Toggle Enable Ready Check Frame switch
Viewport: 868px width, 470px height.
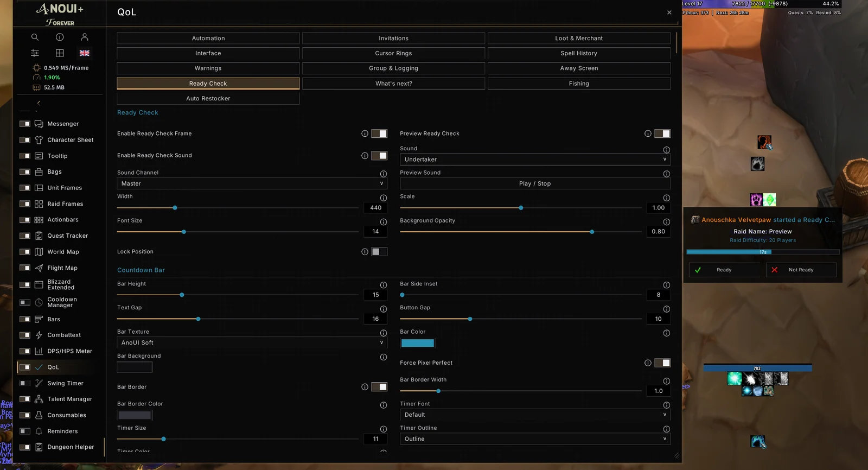[x=379, y=134]
